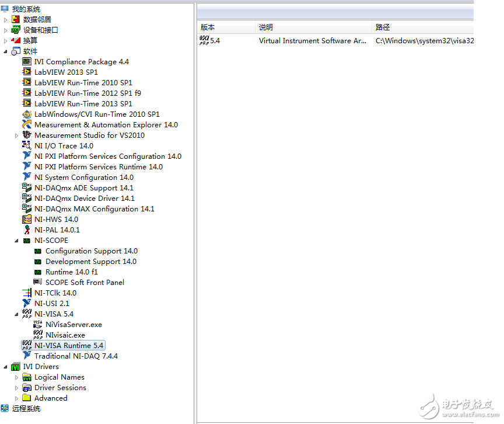The image size is (504, 424).
Task: Select NI-DAQmx Device Driver 14.1
Action: [85, 198]
